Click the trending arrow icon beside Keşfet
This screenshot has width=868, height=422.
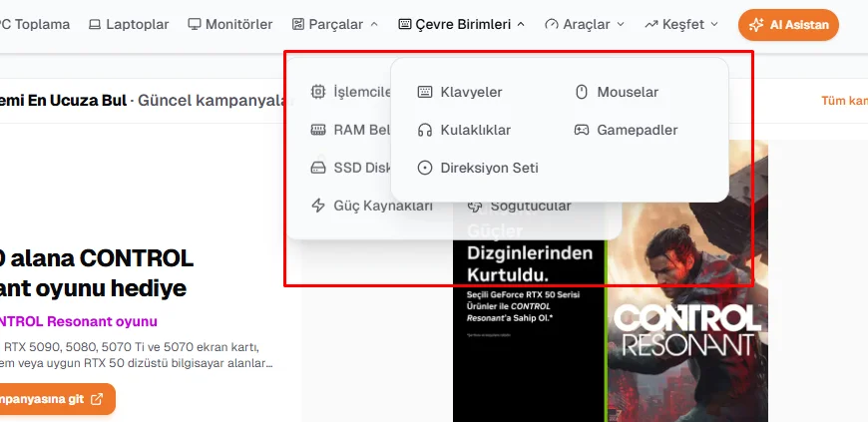click(x=651, y=24)
